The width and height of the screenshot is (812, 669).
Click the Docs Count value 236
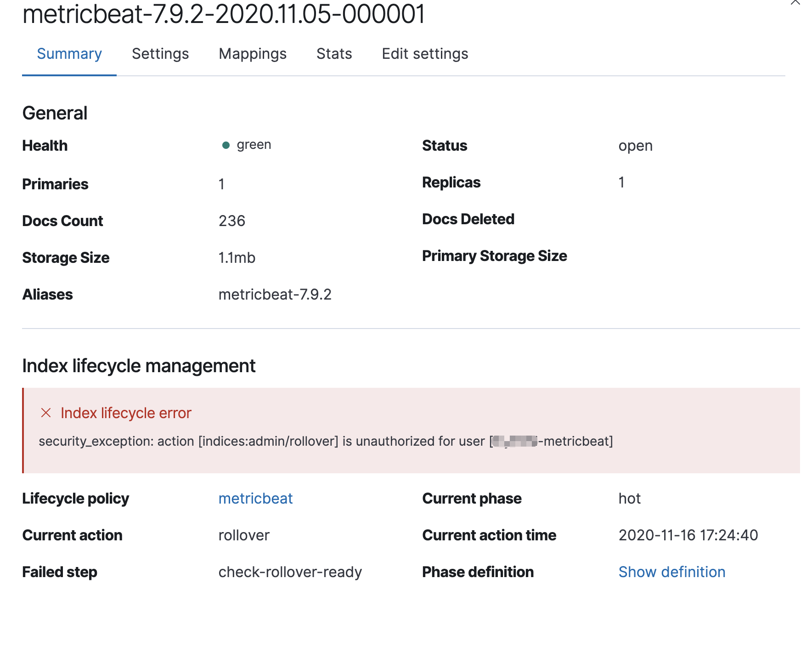point(232,221)
